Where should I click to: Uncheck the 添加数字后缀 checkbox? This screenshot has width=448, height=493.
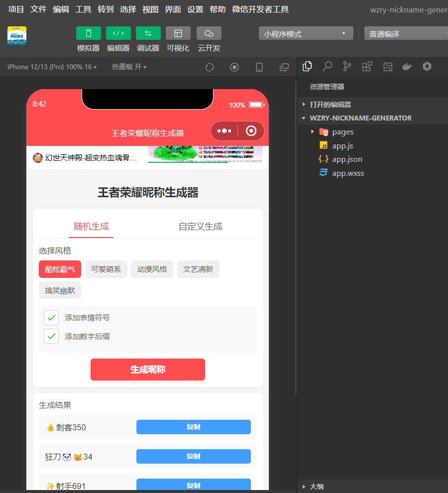tap(51, 337)
